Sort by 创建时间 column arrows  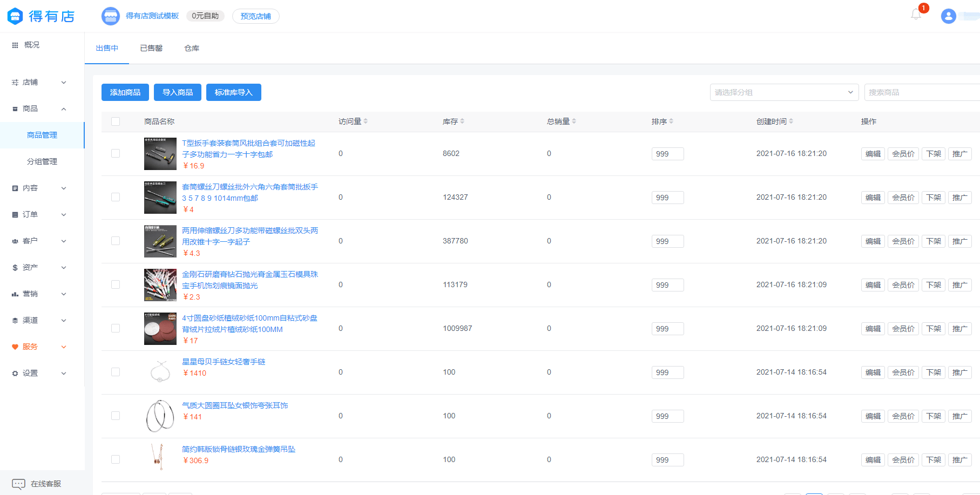pyautogui.click(x=791, y=121)
